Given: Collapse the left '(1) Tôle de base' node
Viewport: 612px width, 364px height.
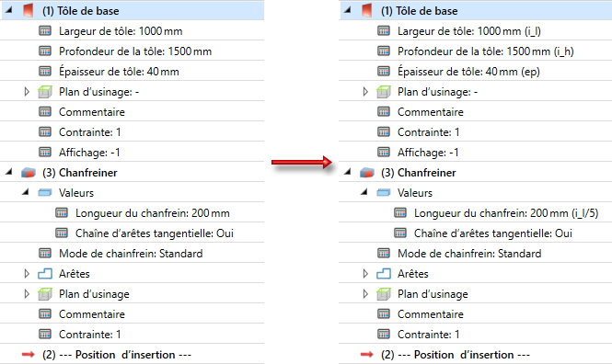Looking at the screenshot, I should 8,10.
